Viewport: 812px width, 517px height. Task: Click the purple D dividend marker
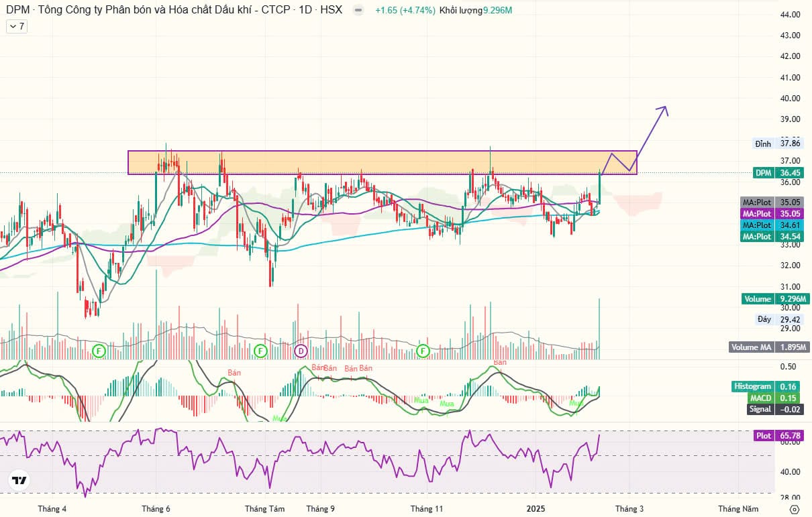pyautogui.click(x=301, y=351)
